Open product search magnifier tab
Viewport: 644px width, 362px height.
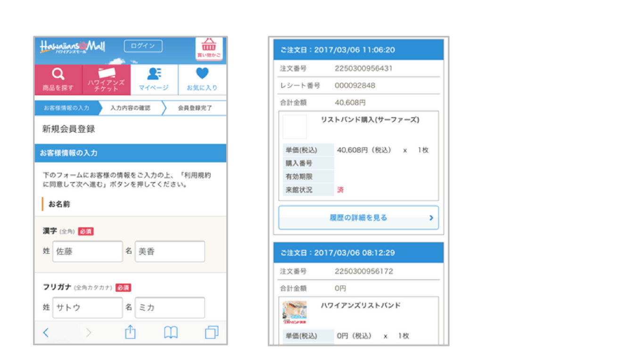point(58,80)
